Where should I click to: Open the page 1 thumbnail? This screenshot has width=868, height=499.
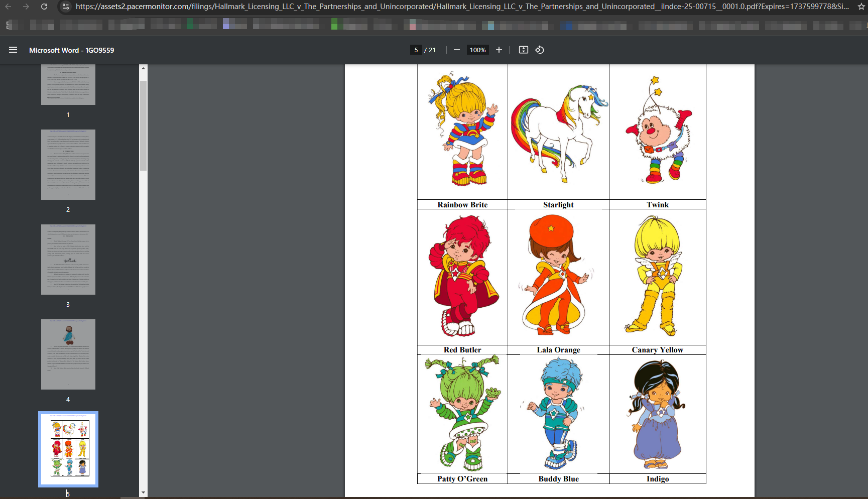(68, 84)
